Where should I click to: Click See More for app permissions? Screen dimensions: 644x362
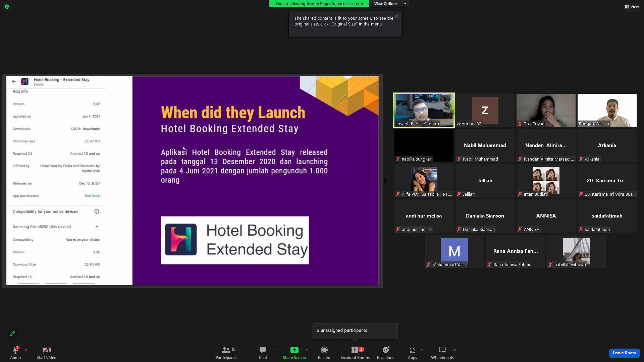(92, 196)
